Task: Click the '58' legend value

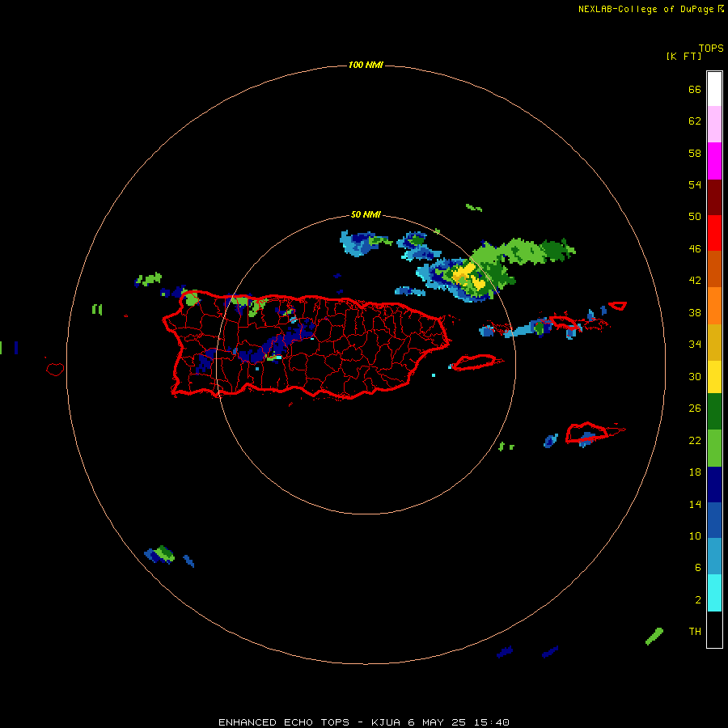Action: coord(695,153)
